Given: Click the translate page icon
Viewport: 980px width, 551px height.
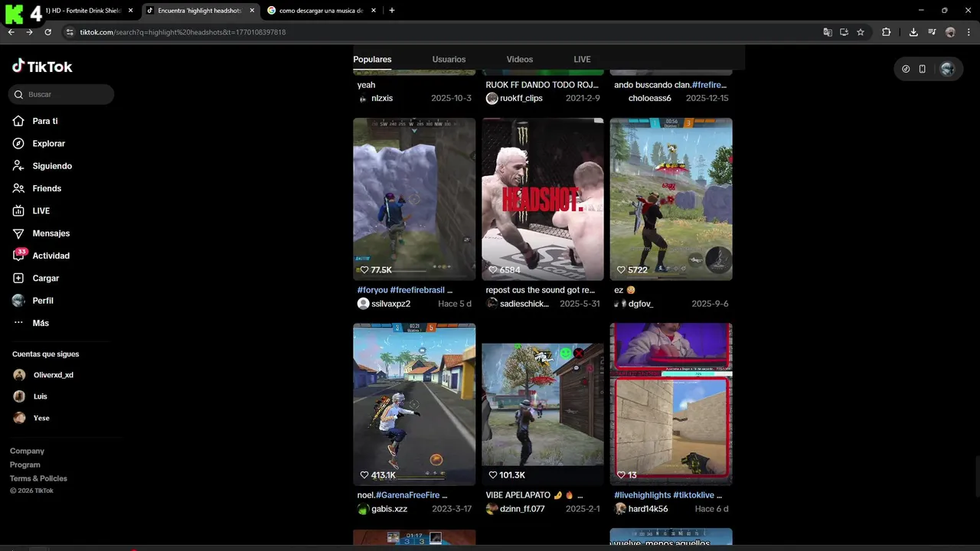Looking at the screenshot, I should 828,32.
